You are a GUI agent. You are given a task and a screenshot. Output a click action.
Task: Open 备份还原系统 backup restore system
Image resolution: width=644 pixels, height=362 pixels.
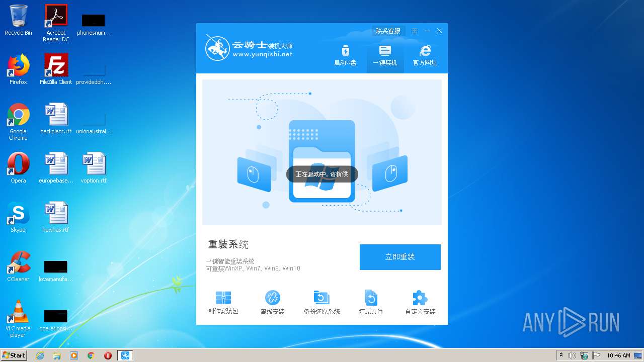coord(321,303)
